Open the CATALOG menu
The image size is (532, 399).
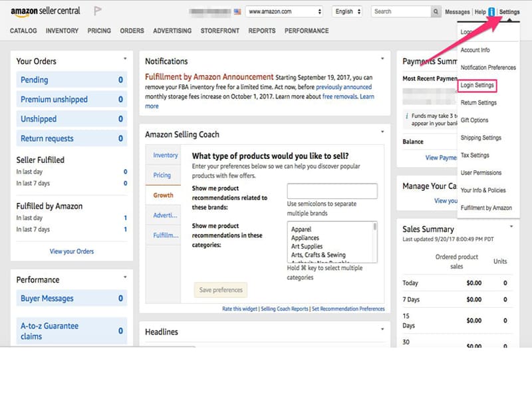[x=23, y=31]
